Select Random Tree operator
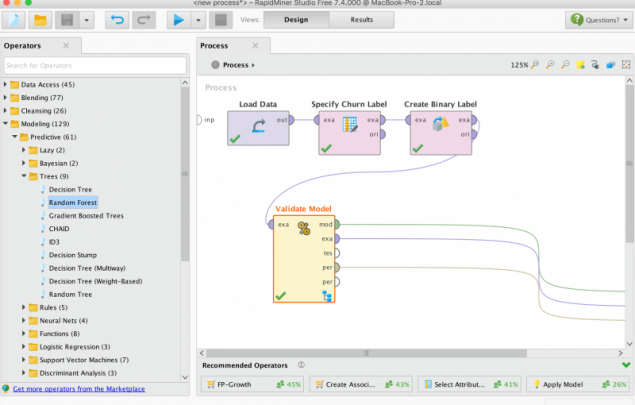Screen dimensions: 635x405 point(70,294)
